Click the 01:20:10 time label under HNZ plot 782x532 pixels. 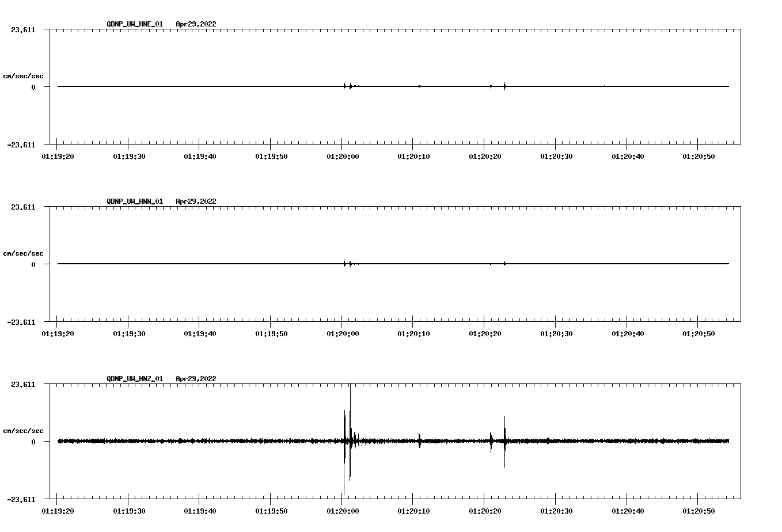pyautogui.click(x=413, y=511)
